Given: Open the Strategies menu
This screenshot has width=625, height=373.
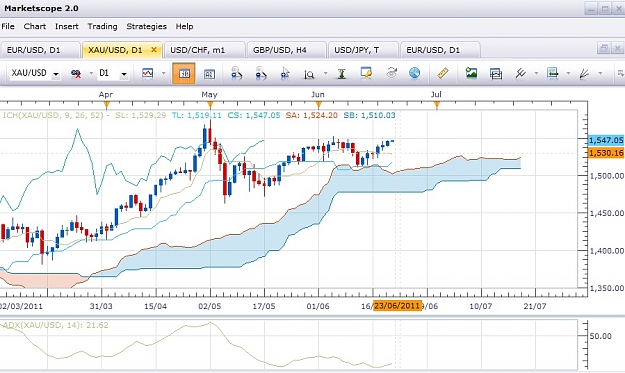Looking at the screenshot, I should coord(146,26).
